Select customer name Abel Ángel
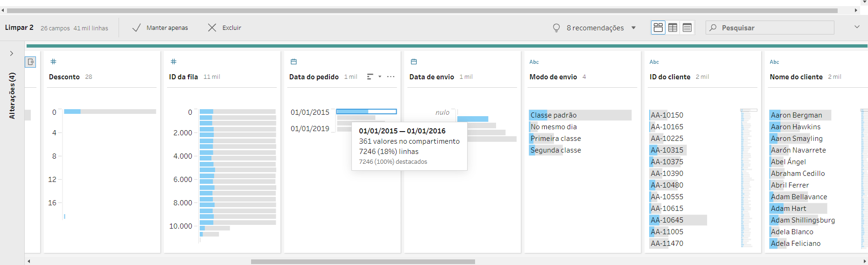Screen dimensions: 868x265 coord(789,162)
